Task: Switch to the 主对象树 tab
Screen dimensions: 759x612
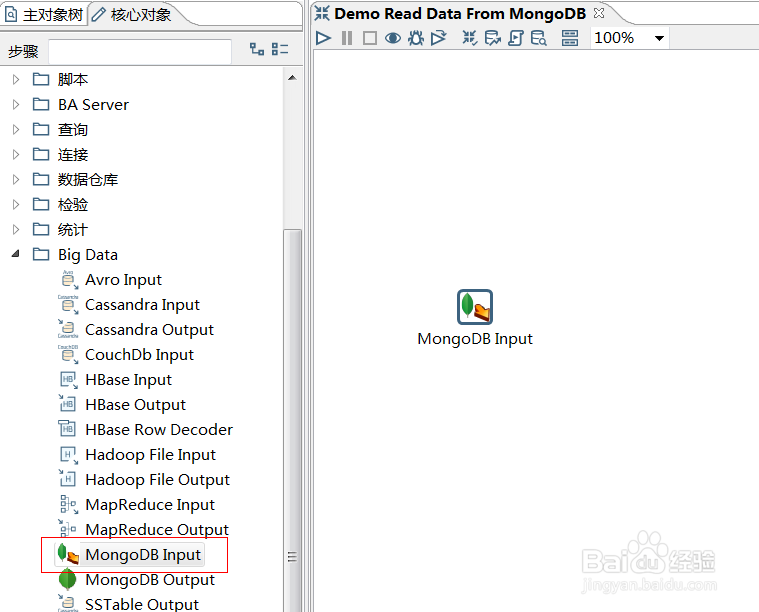Action: click(44, 15)
